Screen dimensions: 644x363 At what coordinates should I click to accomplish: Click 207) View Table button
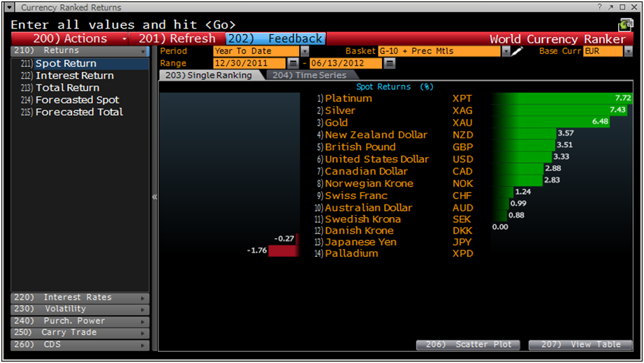580,345
